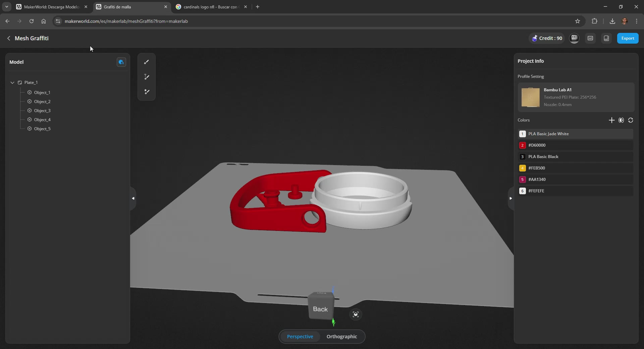Select Object_5 in the model tree
644x349 pixels.
42,129
